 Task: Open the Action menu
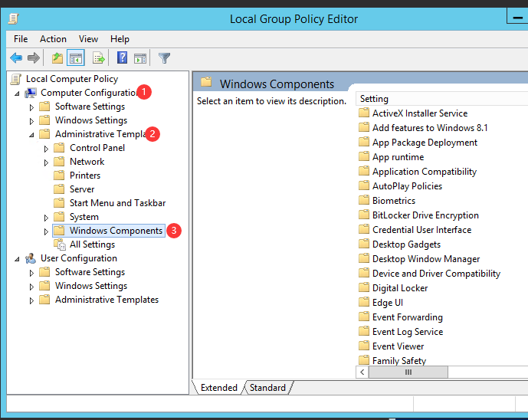(x=53, y=39)
